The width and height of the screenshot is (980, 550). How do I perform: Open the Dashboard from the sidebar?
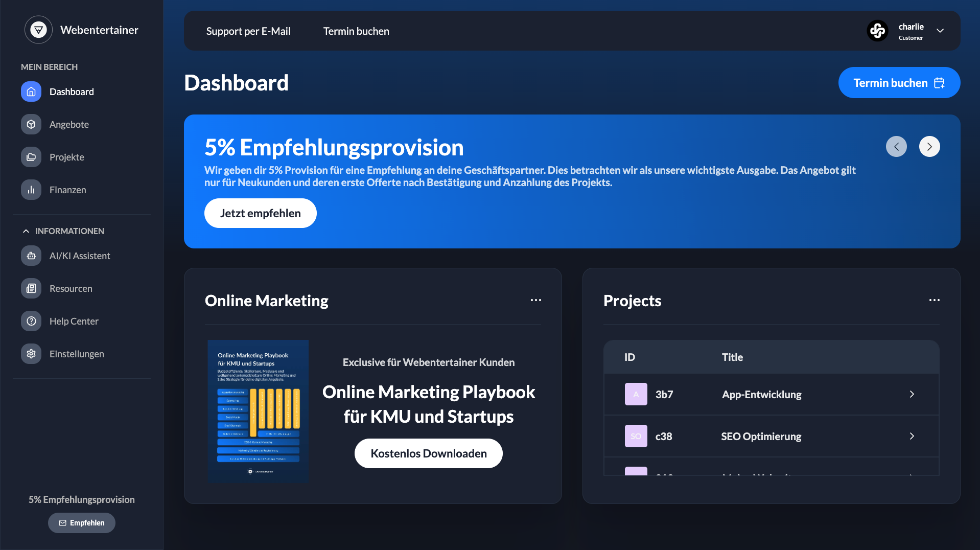point(72,91)
